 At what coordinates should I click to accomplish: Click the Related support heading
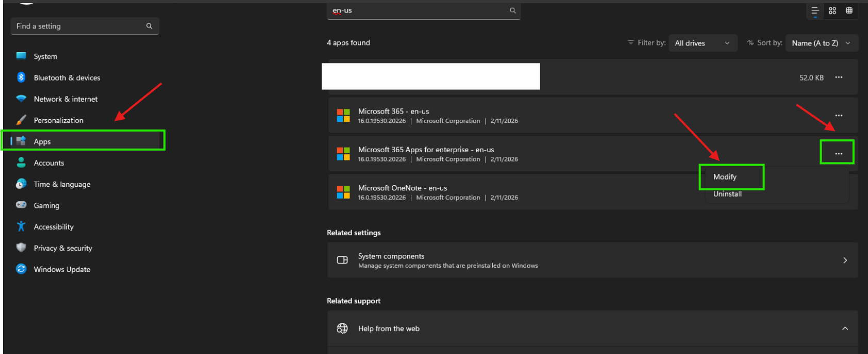click(354, 301)
